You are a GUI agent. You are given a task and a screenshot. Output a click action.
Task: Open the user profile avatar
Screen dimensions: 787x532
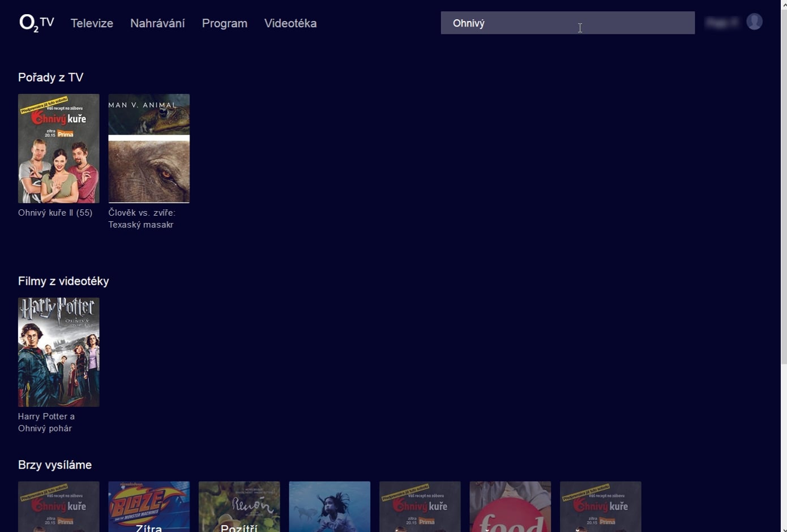point(754,22)
